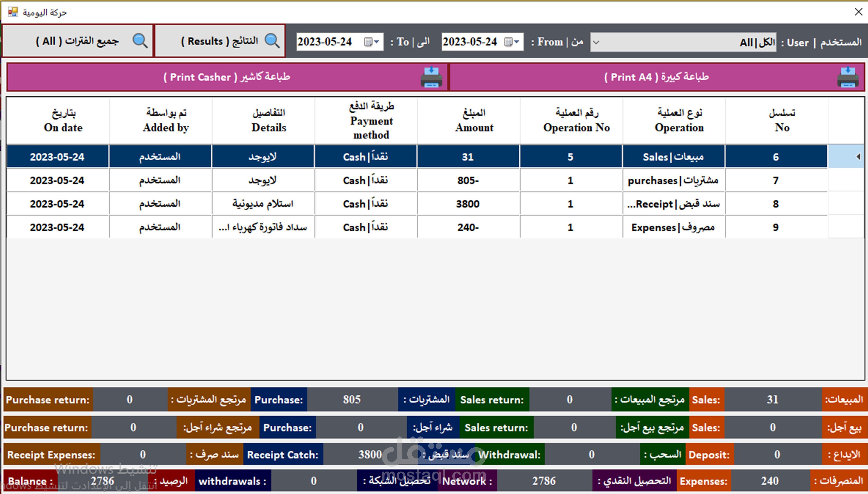Image resolution: width=868 pixels, height=494 pixels.
Task: Open the From date calendar icon
Action: (x=508, y=42)
